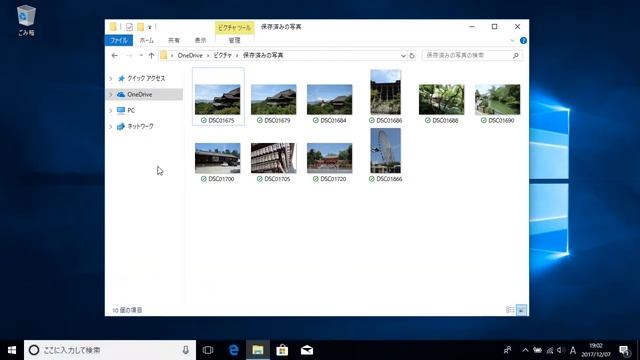The height and width of the screenshot is (360, 640).
Task: Open the Recycle Bin desktop icon
Action: coord(27,20)
